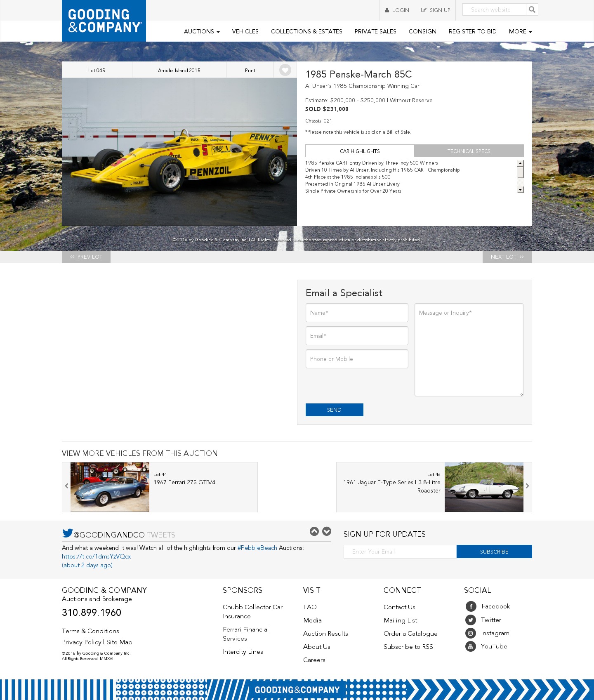Send the specialist email form
594x700 pixels.
pos(335,410)
